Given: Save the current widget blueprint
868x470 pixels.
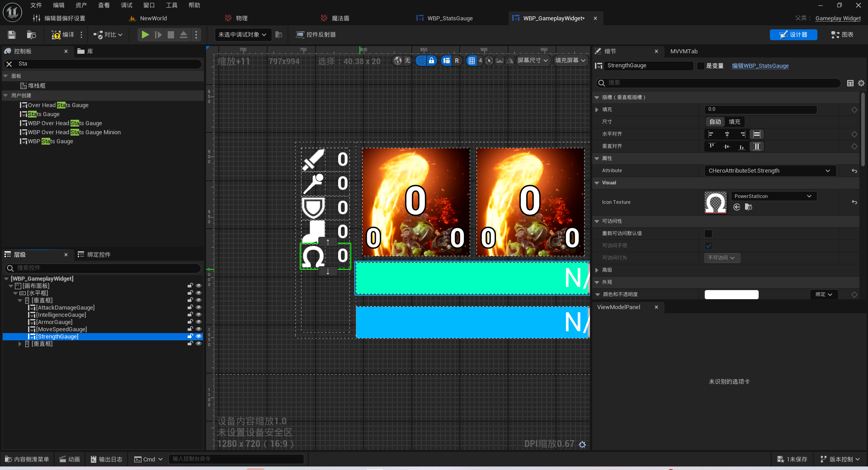Looking at the screenshot, I should coord(12,35).
